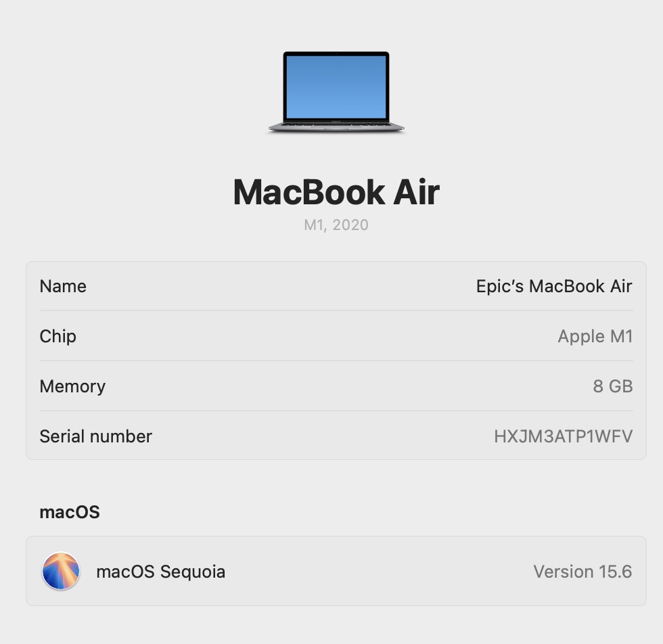Image resolution: width=663 pixels, height=644 pixels.
Task: Click the MacBook Air title heading
Action: pyautogui.click(x=336, y=192)
